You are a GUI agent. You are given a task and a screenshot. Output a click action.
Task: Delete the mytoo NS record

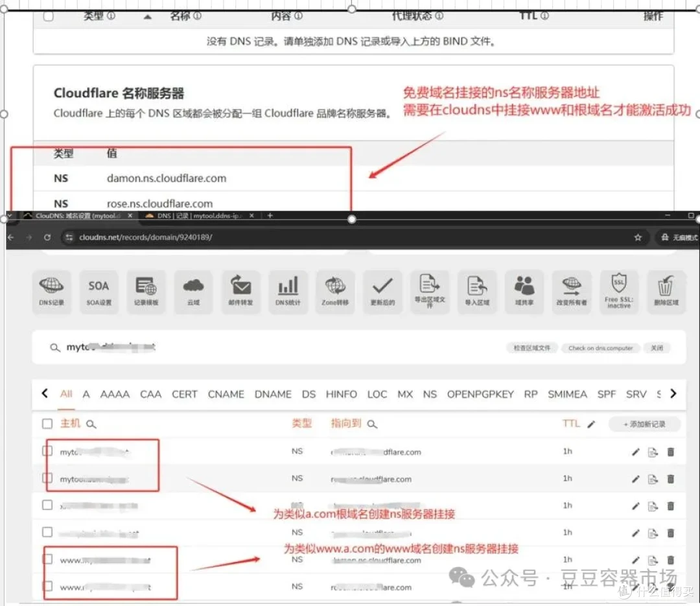pos(671,479)
